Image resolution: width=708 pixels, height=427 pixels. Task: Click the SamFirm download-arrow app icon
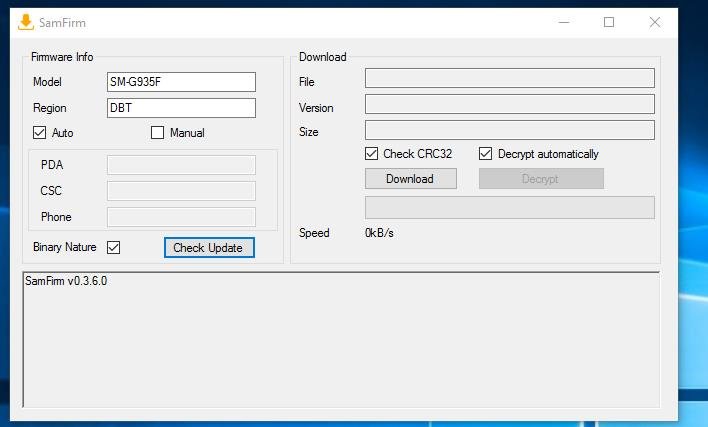26,22
